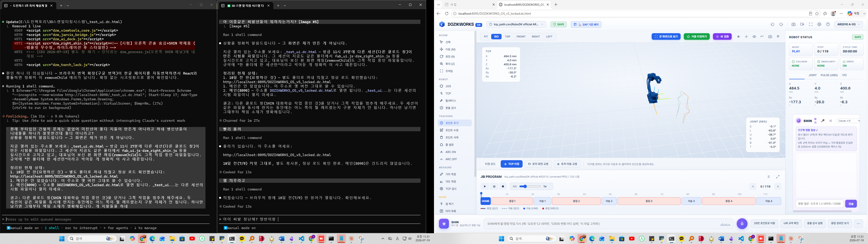Open the browser tab list chevron
The width and height of the screenshot is (868, 244).
[x=438, y=4]
